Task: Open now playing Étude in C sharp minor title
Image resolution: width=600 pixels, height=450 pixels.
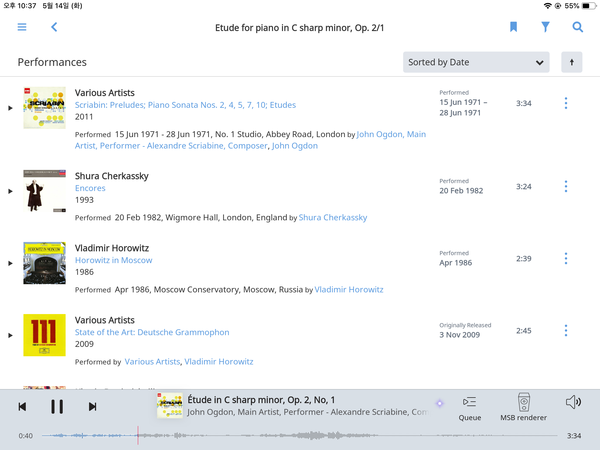Action: coord(261,400)
